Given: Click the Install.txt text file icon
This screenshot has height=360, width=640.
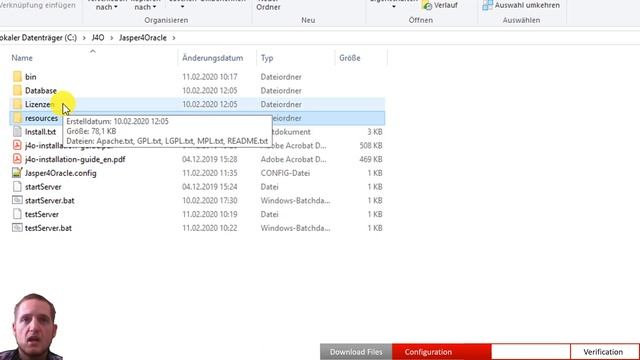Looking at the screenshot, I should tap(17, 132).
